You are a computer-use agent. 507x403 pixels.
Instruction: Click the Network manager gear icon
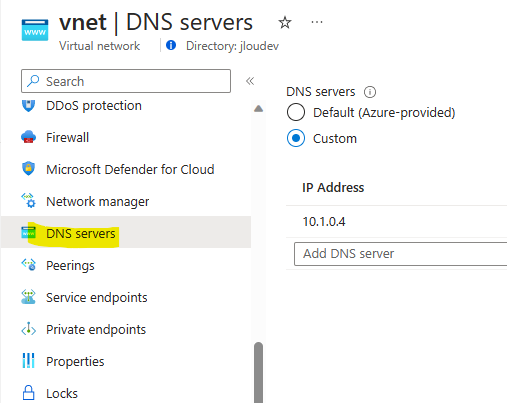[28, 201]
